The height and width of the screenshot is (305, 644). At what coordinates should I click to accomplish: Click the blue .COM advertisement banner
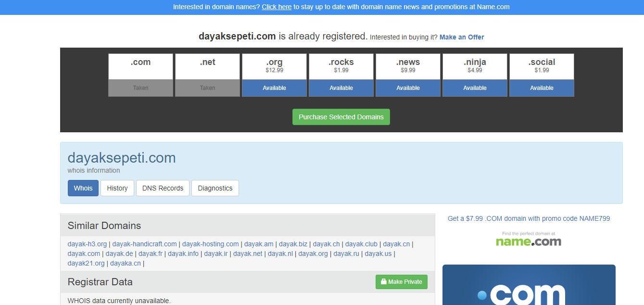click(529, 285)
